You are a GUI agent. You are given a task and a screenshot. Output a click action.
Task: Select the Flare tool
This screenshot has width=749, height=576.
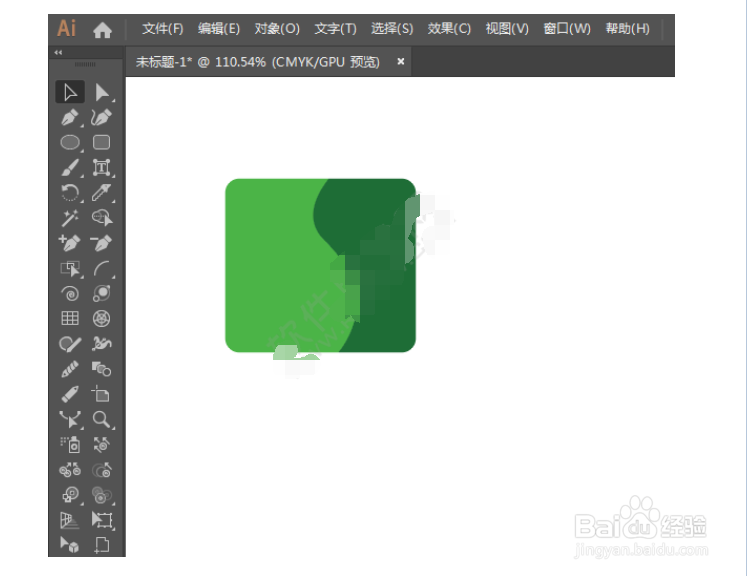pyautogui.click(x=102, y=293)
